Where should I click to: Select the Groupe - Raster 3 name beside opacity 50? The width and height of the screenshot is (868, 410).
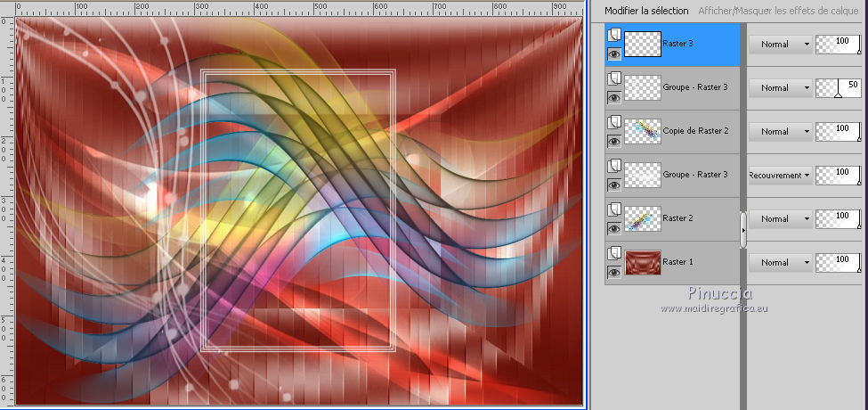695,87
